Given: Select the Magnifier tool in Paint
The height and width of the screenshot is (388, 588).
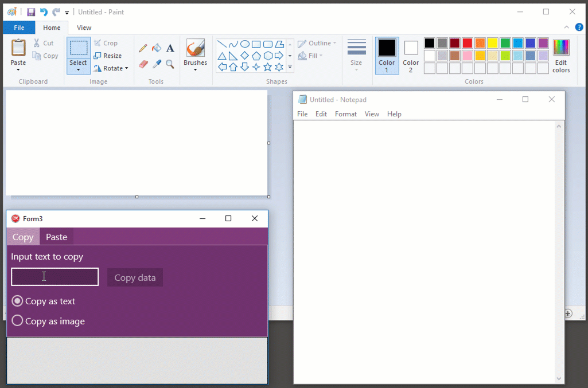Looking at the screenshot, I should pos(170,64).
